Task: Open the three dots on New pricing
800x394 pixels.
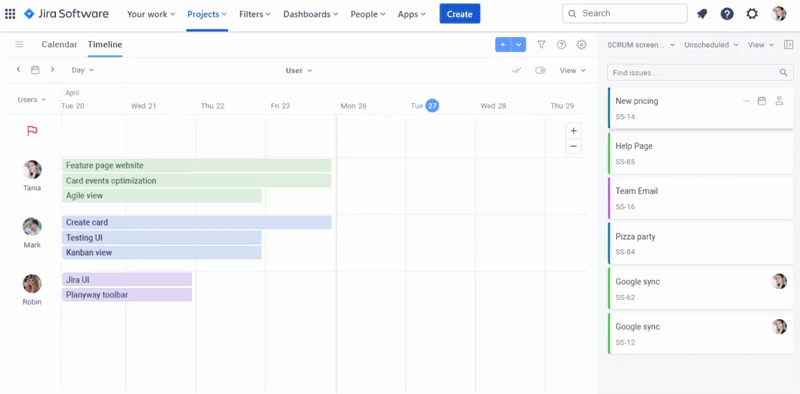Action: coord(746,101)
